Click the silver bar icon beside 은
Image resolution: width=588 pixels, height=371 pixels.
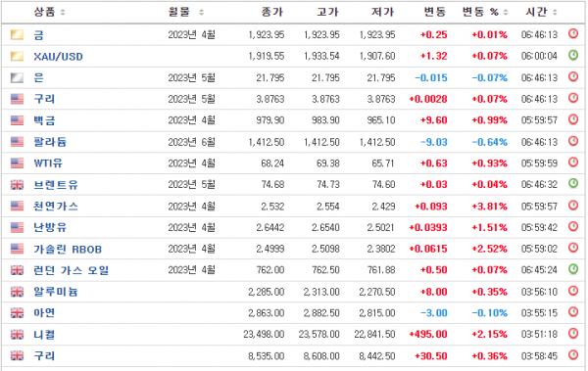pos(17,77)
